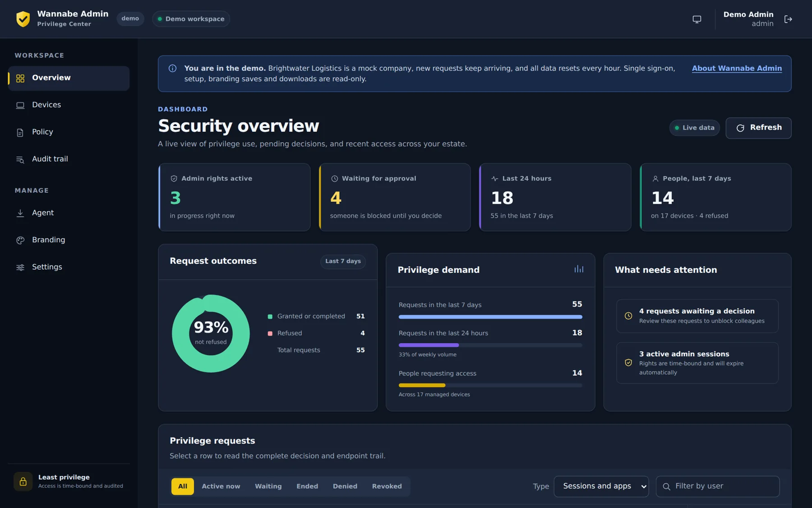Select the All filter tab
The width and height of the screenshot is (812, 508).
tap(182, 486)
